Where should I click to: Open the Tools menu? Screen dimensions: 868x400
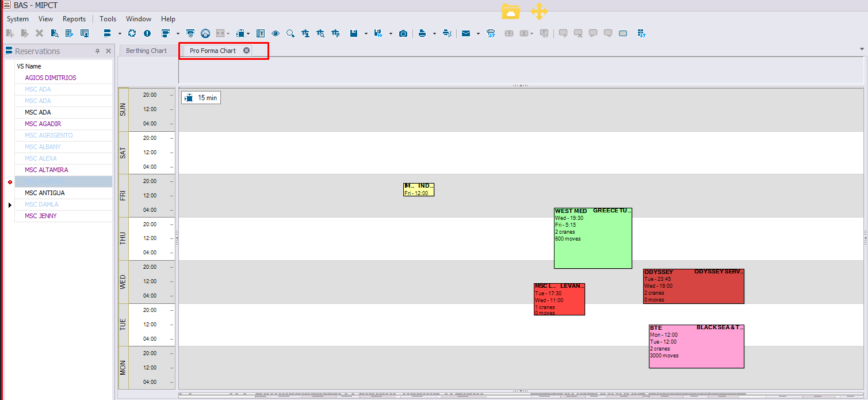(108, 19)
